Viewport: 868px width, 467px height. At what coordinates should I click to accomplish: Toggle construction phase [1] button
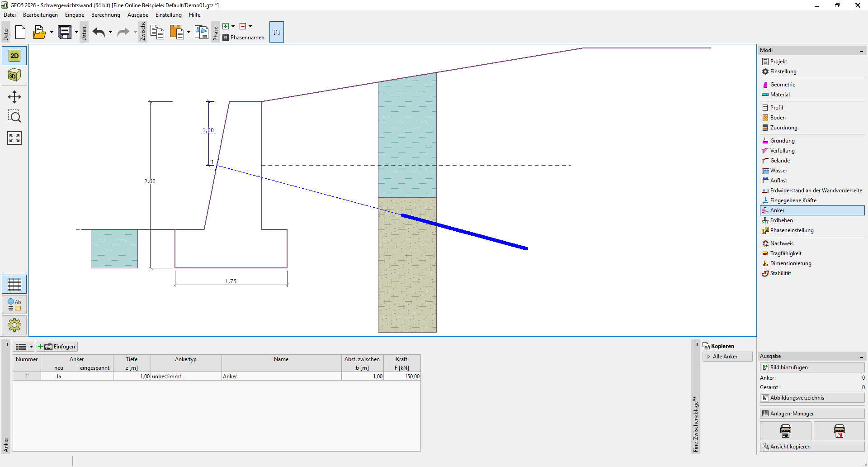276,32
